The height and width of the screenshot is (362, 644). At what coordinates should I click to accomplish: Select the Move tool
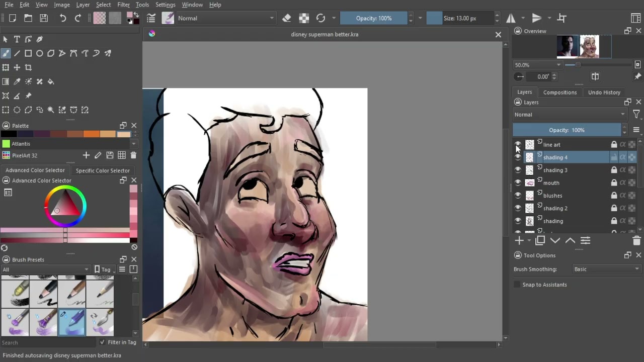click(17, 67)
